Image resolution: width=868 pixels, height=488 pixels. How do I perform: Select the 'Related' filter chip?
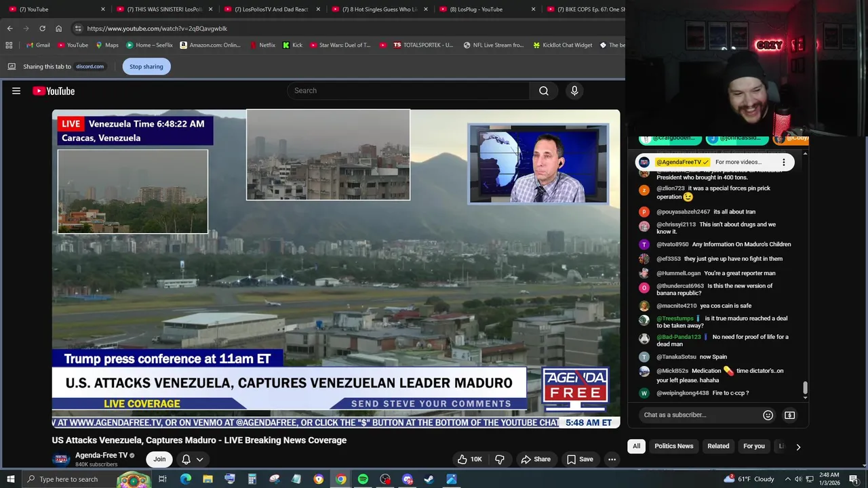coord(718,446)
